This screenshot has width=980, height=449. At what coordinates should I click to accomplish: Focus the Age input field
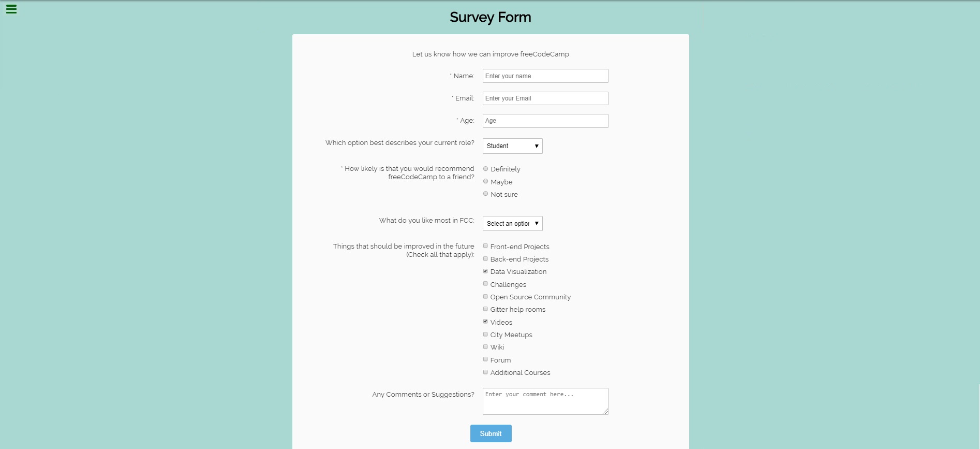[x=545, y=121]
